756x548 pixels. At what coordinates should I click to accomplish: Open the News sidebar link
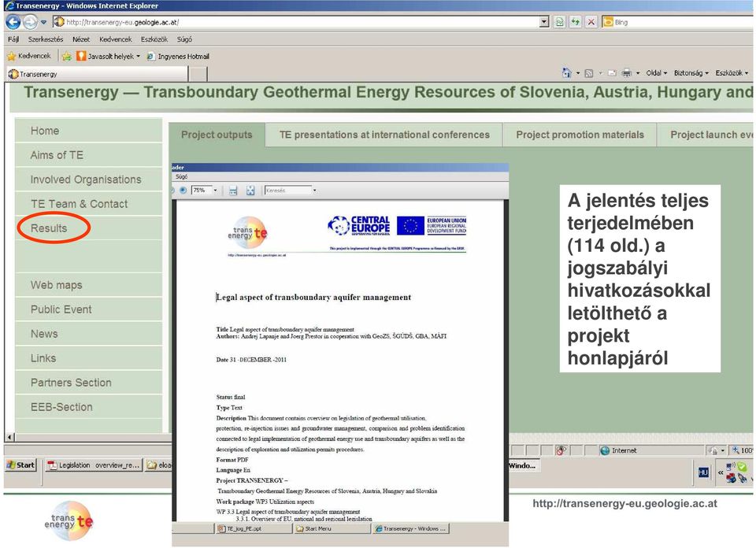point(89,334)
